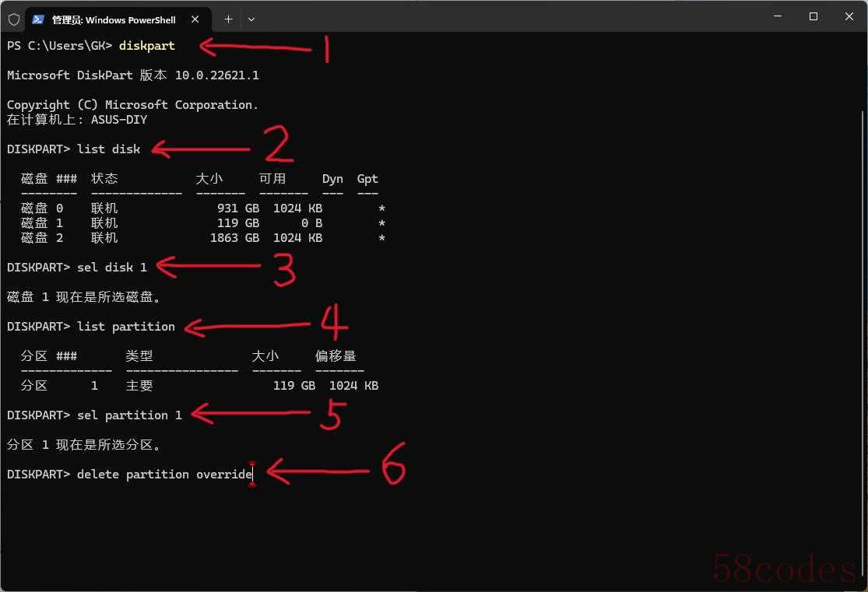Click the PowerShell icon on the tab

pyautogui.click(x=37, y=19)
